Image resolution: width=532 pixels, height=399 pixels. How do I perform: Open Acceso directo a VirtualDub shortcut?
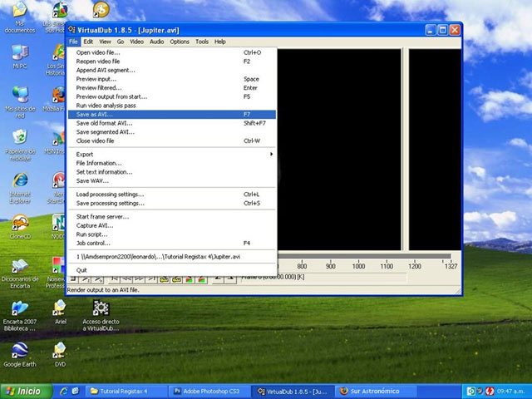click(101, 309)
